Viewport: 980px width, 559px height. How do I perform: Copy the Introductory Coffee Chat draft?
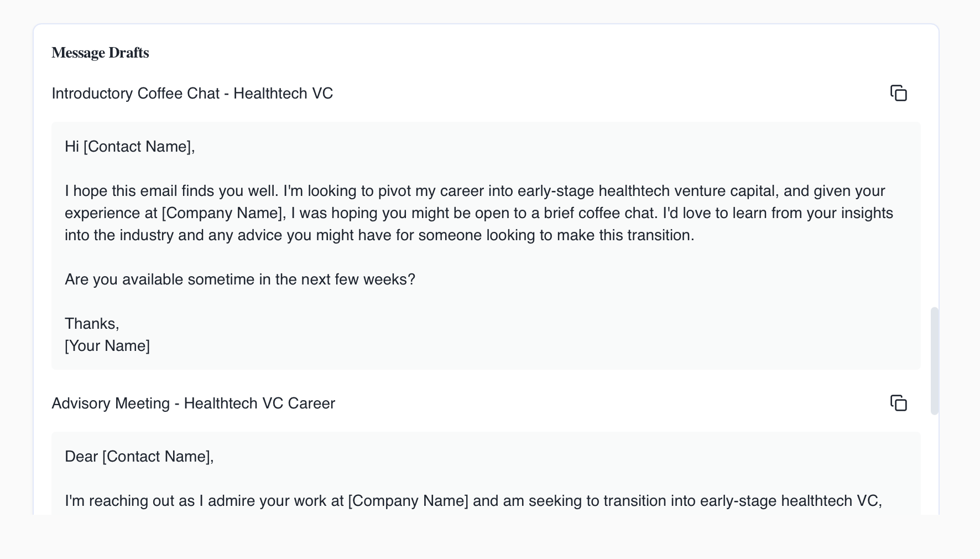(x=899, y=93)
